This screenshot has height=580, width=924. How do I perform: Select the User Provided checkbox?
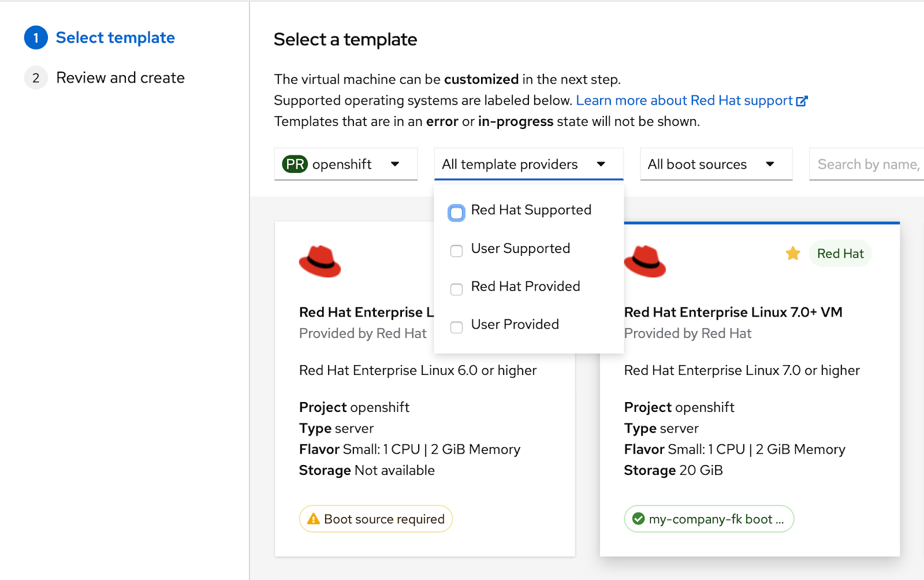pyautogui.click(x=456, y=327)
